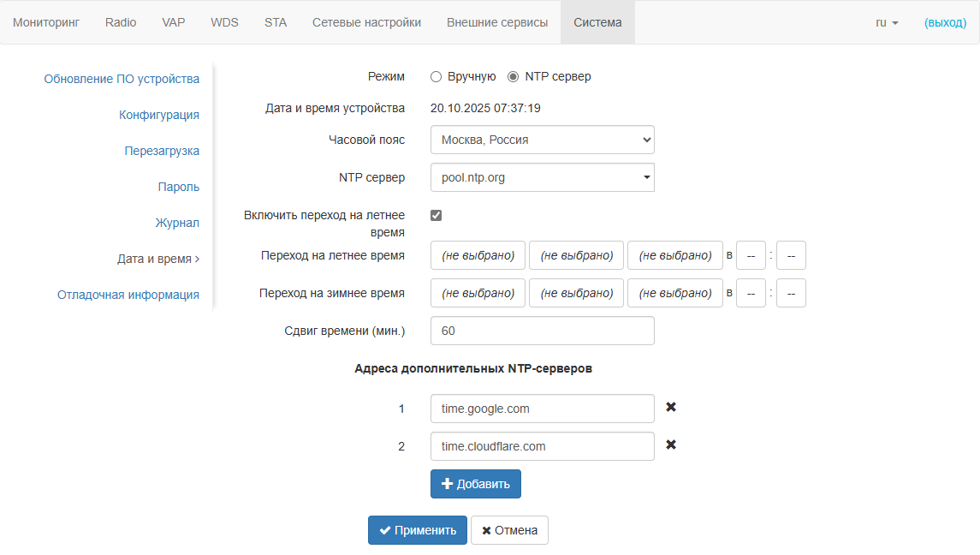The image size is (980, 555).
Task: Switch to the Мониторинг tab
Action: point(46,22)
